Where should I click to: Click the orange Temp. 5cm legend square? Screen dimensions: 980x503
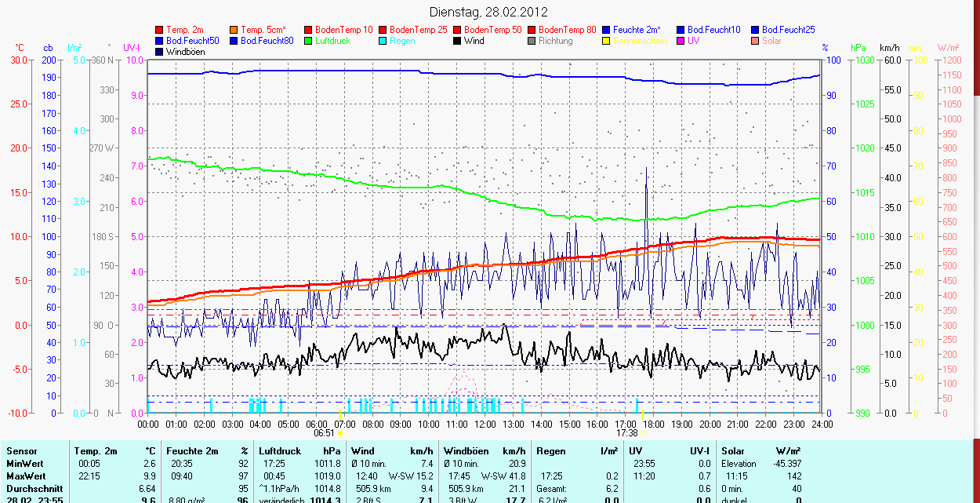point(234,30)
